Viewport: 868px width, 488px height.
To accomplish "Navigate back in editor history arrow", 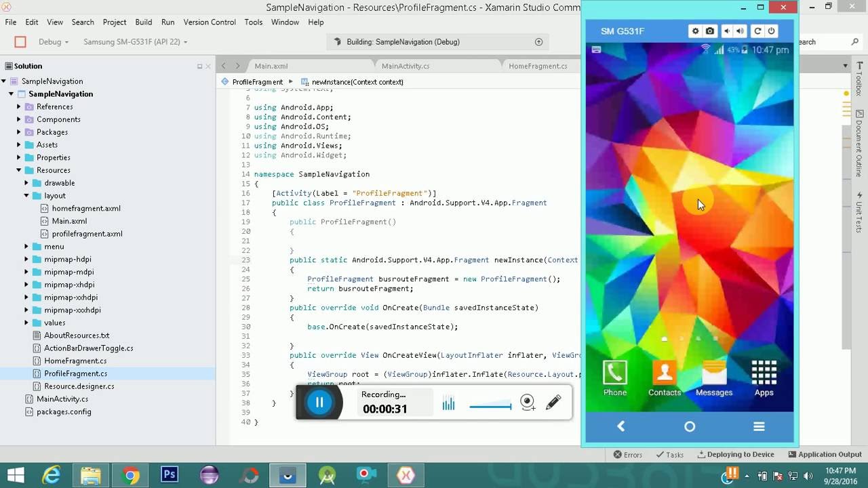I will click(224, 66).
